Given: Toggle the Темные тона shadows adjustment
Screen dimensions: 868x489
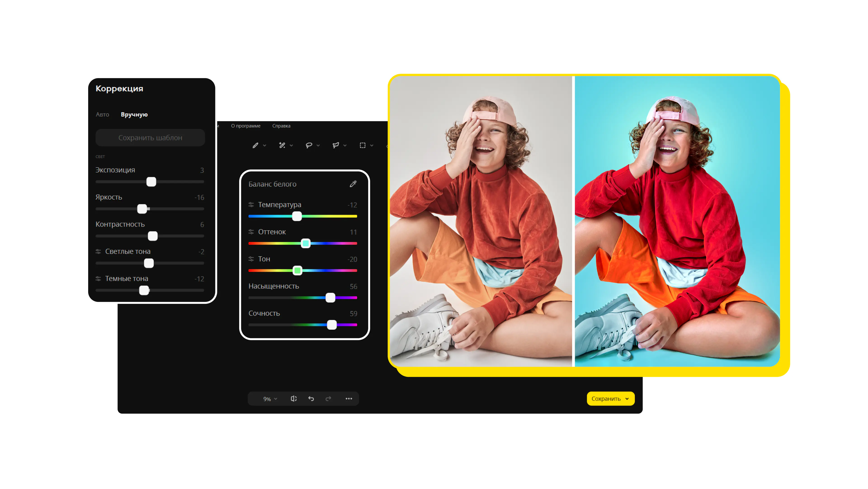Looking at the screenshot, I should click(x=97, y=278).
